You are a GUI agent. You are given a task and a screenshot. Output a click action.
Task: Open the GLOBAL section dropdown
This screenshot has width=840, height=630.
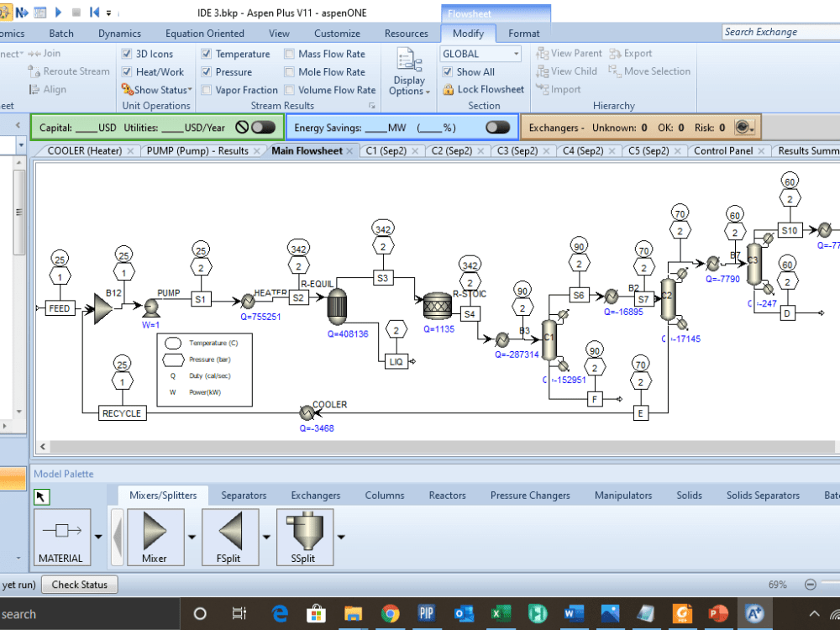click(514, 53)
